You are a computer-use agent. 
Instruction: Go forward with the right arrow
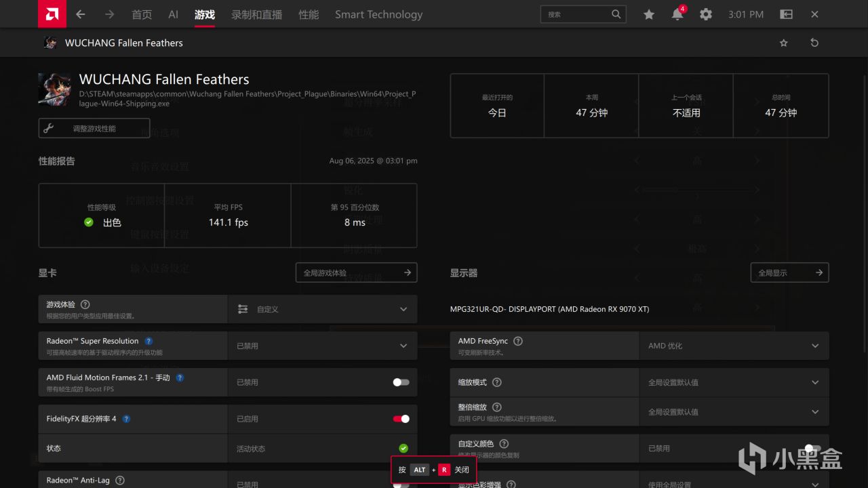click(x=109, y=14)
